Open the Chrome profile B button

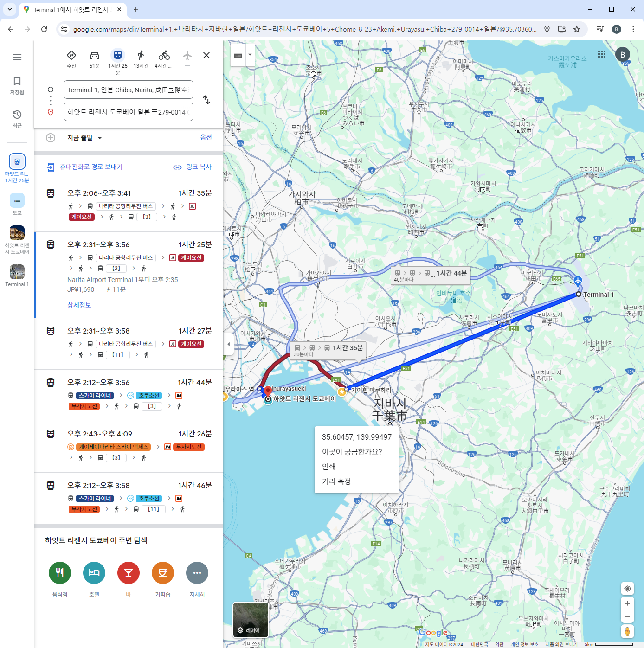point(617,29)
